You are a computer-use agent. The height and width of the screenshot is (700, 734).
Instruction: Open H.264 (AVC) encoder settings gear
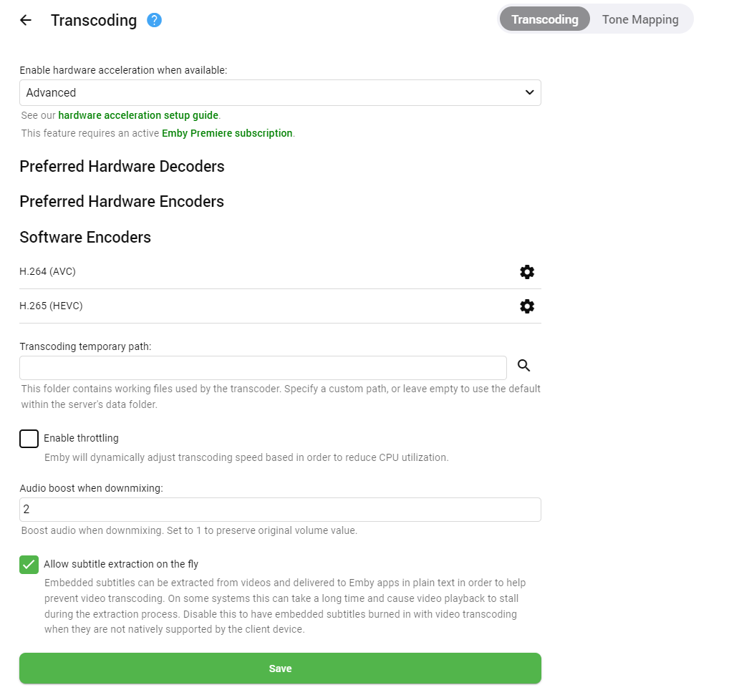coord(527,272)
